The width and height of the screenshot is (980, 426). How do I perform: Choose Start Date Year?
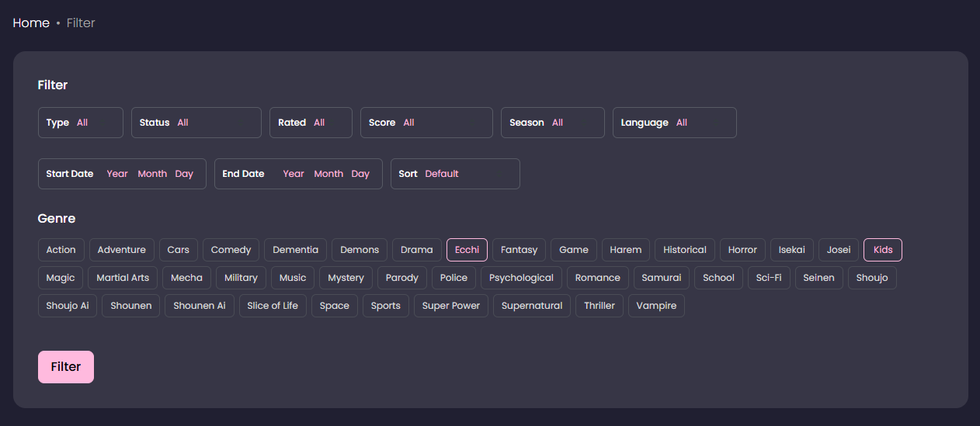[x=117, y=174]
